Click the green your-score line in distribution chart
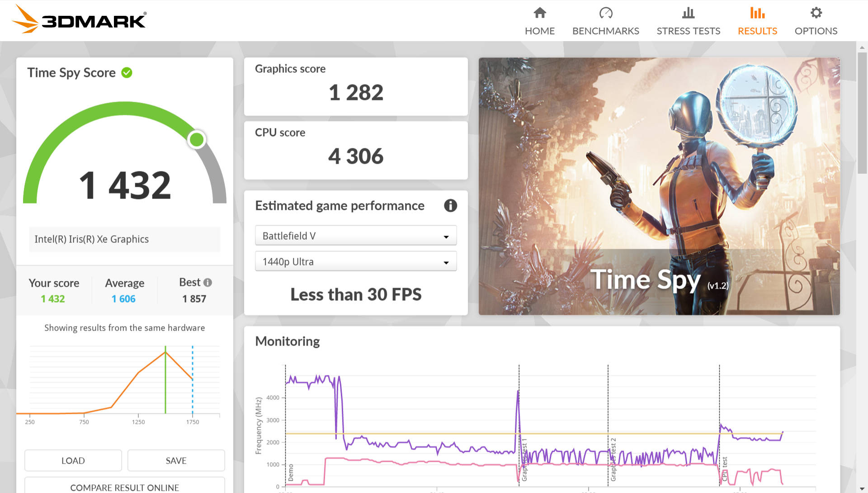The image size is (868, 493). pos(165,380)
